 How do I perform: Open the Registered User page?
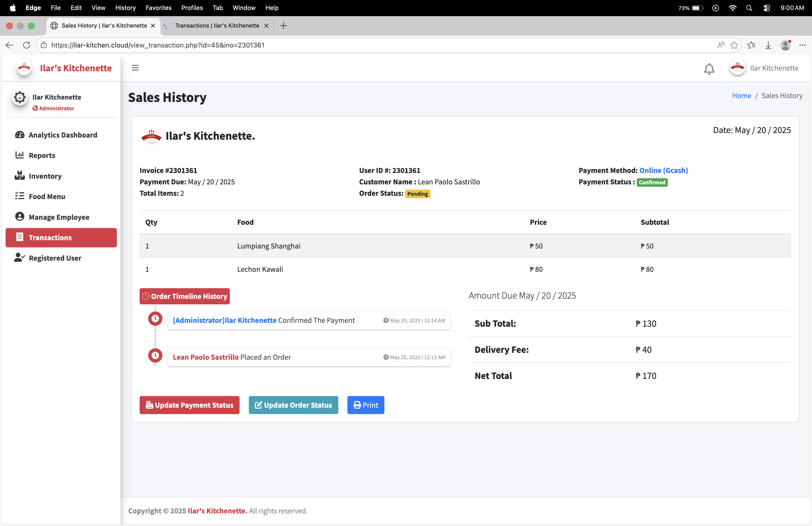(x=55, y=258)
